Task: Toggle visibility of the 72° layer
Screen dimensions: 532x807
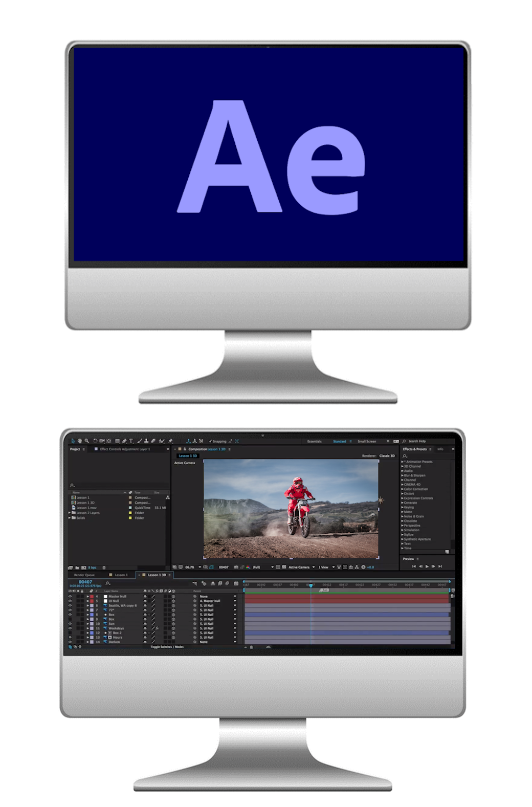Action: [x=70, y=610]
